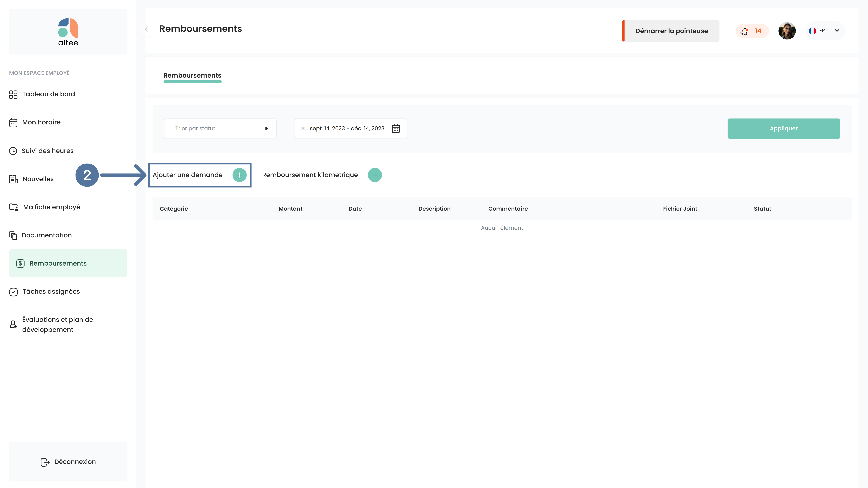This screenshot has width=868, height=488.
Task: Click plus icon for Remboursement kilometrique
Action: [x=375, y=175]
